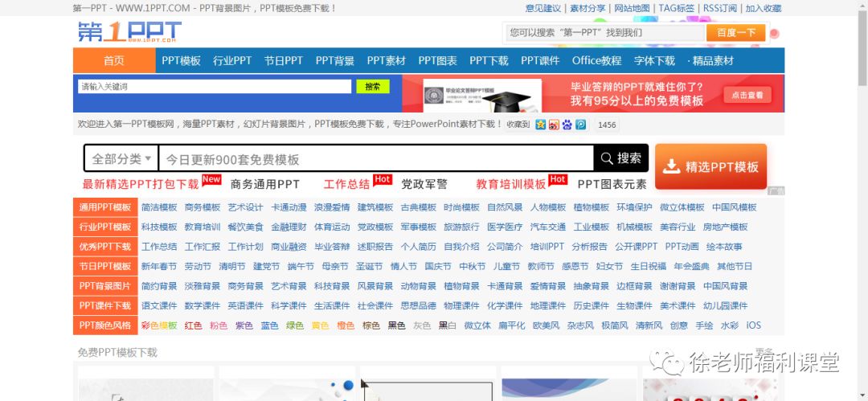The height and width of the screenshot is (401, 868).
Task: Open 科技模板 link
Action: pyautogui.click(x=159, y=227)
